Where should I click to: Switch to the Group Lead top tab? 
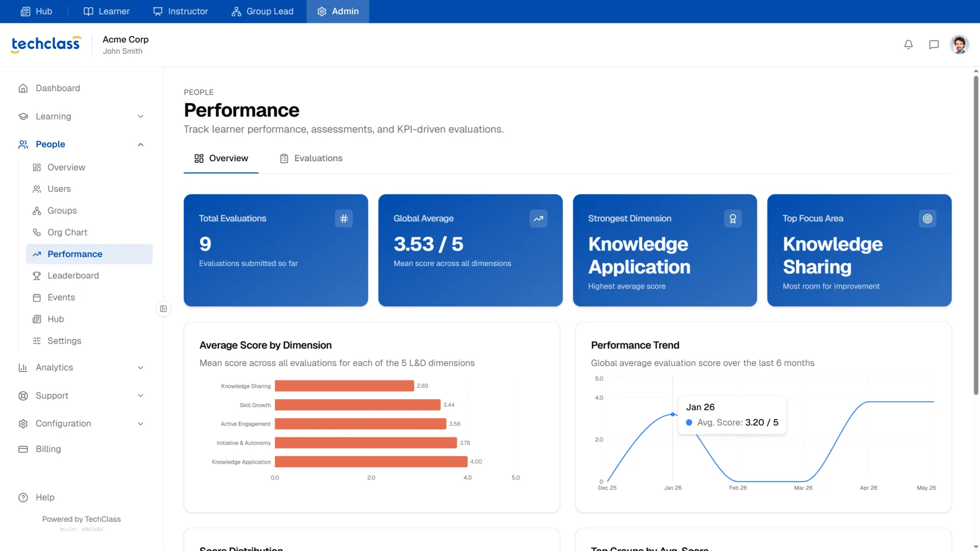(262, 11)
